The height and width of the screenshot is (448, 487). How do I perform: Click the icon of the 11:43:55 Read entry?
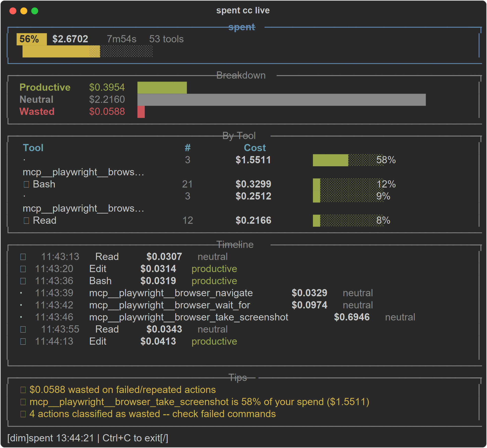tap(23, 330)
